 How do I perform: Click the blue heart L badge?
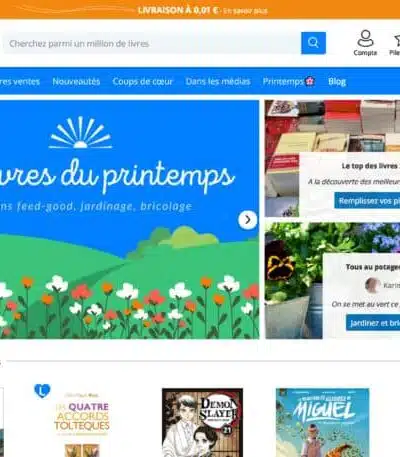[x=42, y=391]
